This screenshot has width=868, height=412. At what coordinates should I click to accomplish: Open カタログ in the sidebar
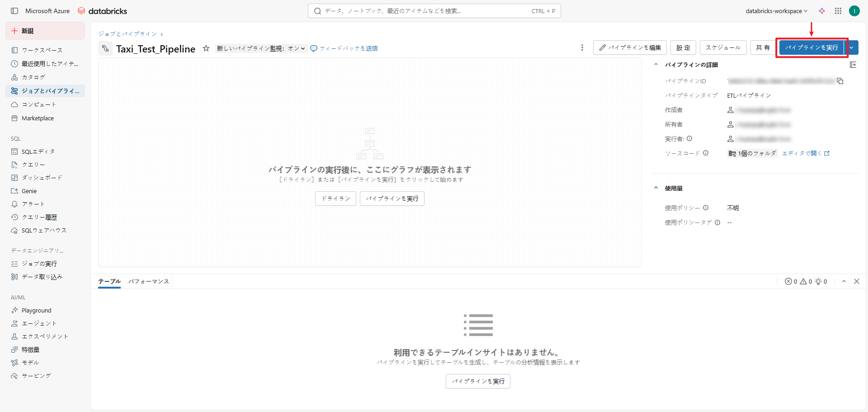(x=33, y=77)
